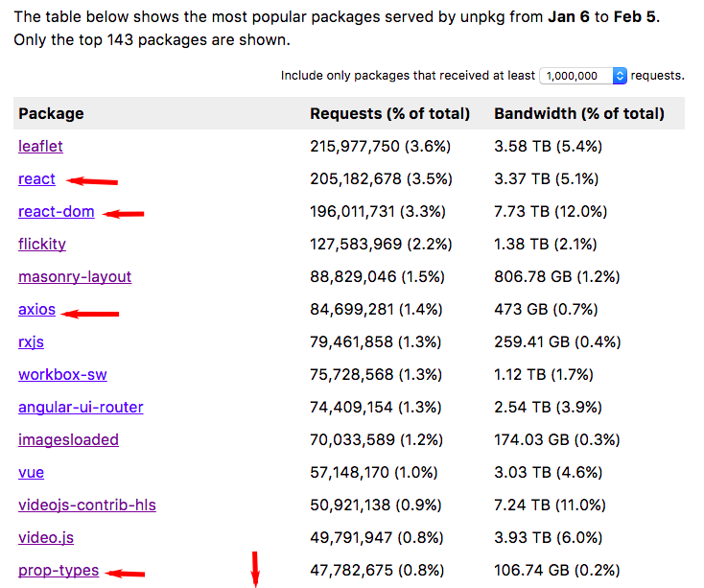Select angular-ui-router bandwidth 2.54 TB (3.9%)
The width and height of the screenshot is (704, 588).
tap(549, 407)
